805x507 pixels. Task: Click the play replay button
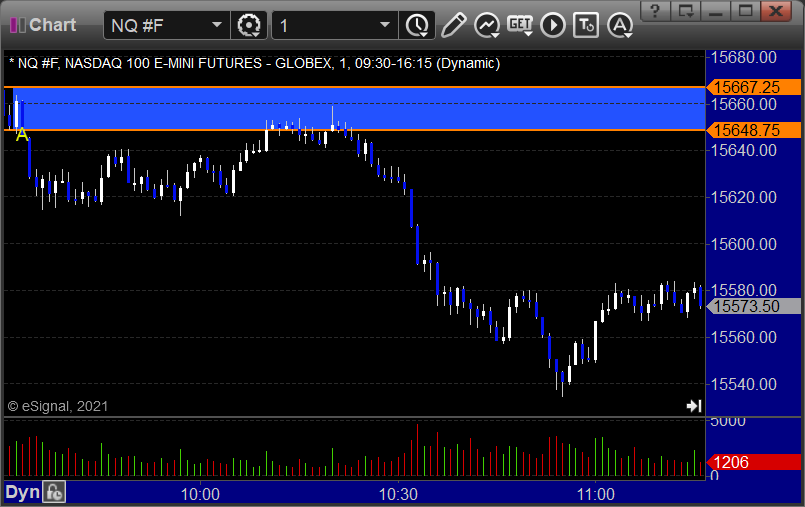[x=553, y=25]
